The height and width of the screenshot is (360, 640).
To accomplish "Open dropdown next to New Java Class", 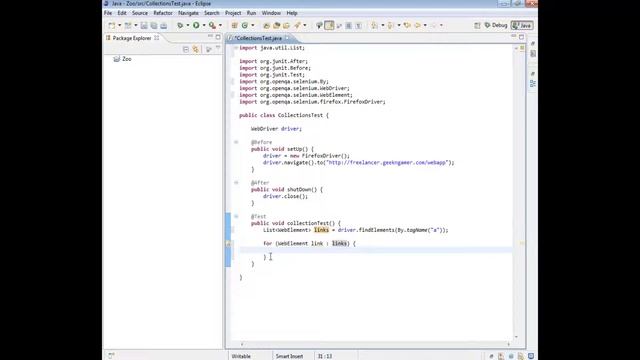I will coord(252,25).
